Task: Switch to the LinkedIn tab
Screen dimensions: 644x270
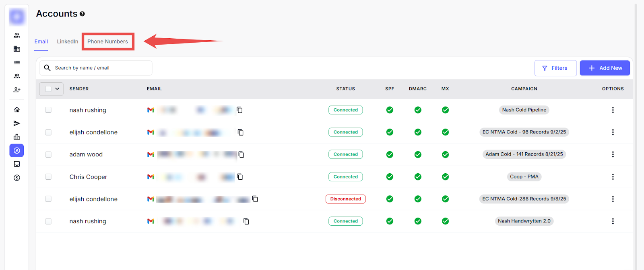Action: (x=68, y=42)
